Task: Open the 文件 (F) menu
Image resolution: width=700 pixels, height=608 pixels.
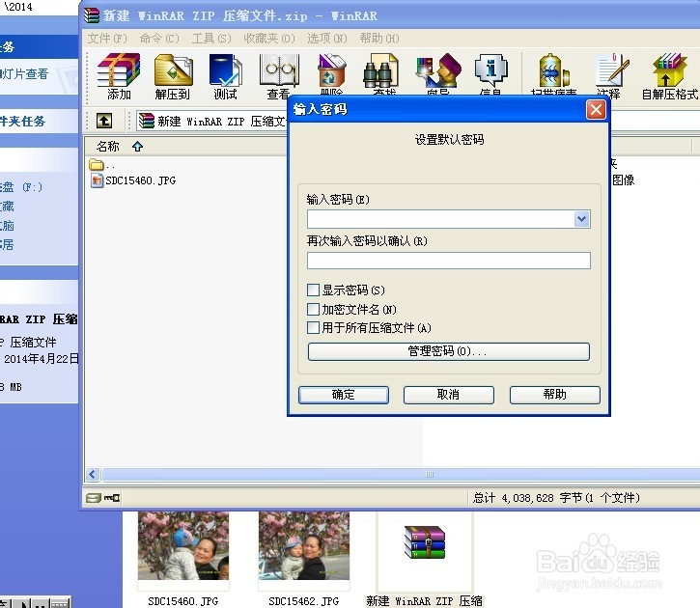Action: (107, 39)
